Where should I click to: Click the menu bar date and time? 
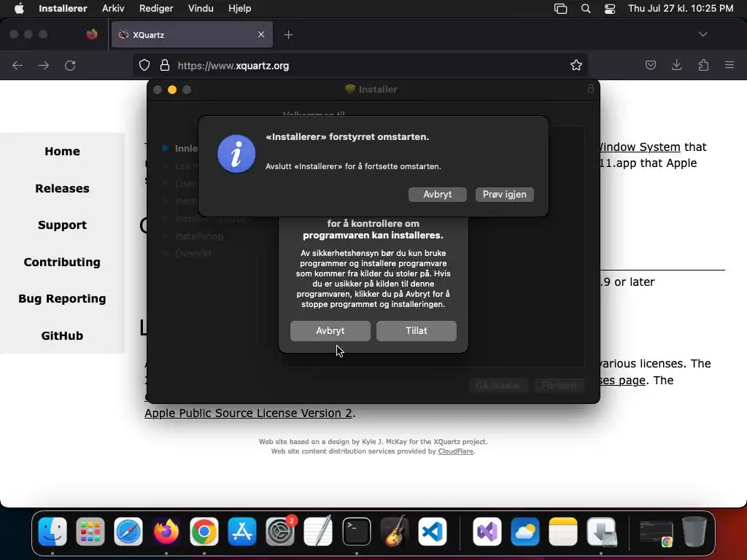coord(681,9)
